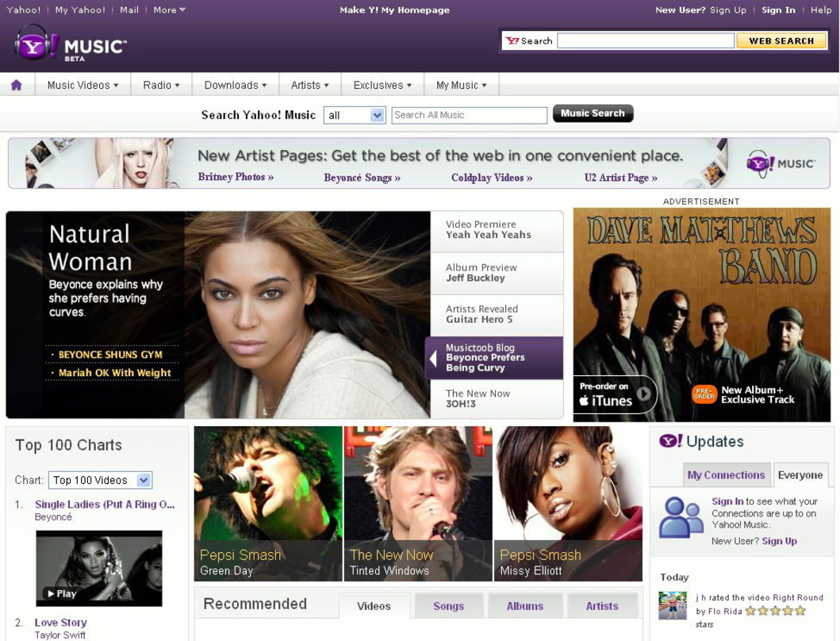This screenshot has height=641, width=840.
Task: Open the Radio dropdown menu
Action: [161, 85]
